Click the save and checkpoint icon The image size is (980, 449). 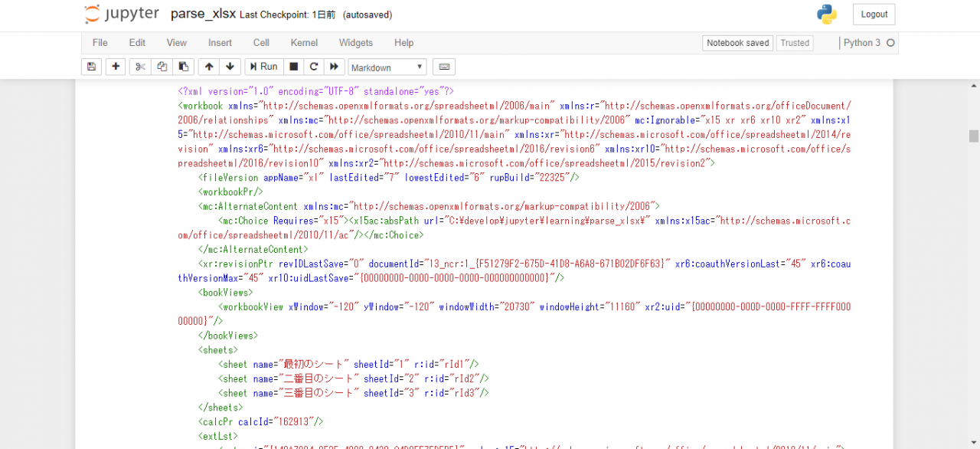coord(91,67)
